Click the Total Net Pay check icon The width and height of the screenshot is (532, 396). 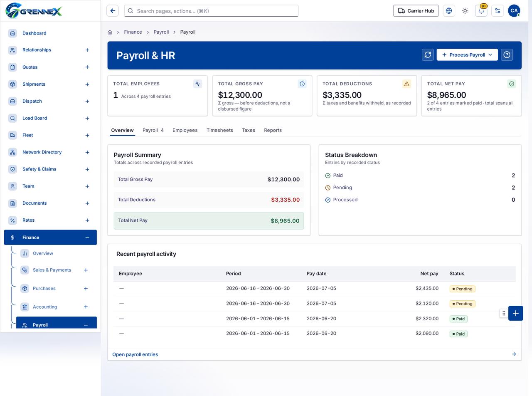tap(512, 84)
